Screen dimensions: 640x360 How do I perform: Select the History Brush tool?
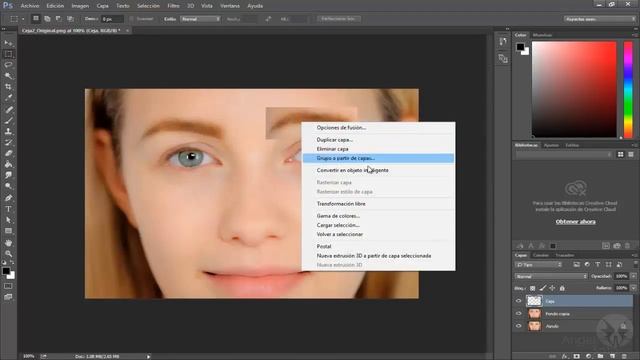point(8,142)
